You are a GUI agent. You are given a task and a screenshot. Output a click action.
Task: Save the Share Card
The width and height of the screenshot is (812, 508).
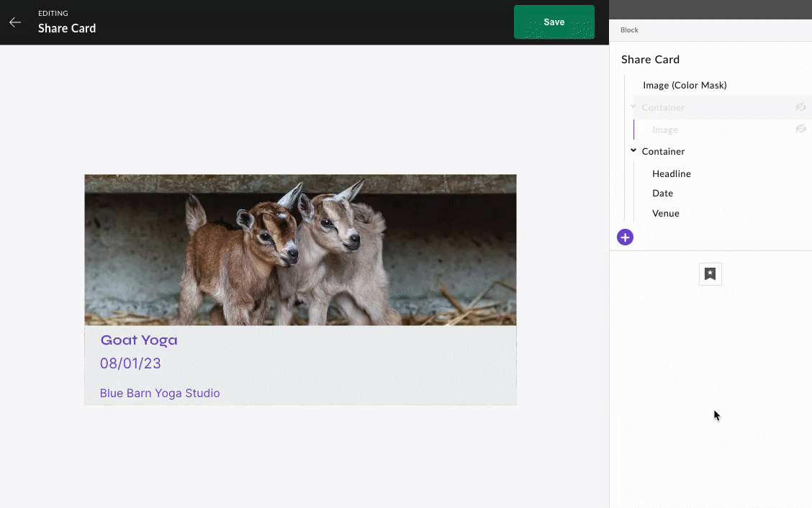point(554,22)
